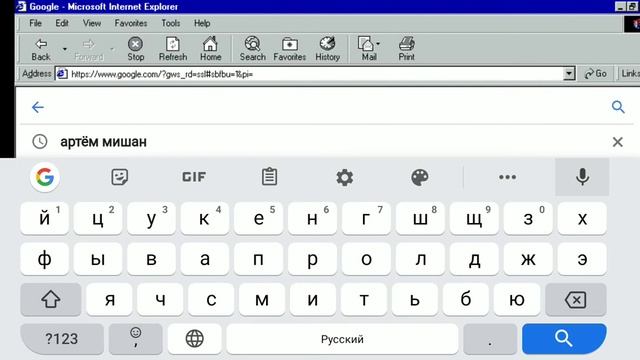
Task: Tap the ц key
Action: (98, 219)
